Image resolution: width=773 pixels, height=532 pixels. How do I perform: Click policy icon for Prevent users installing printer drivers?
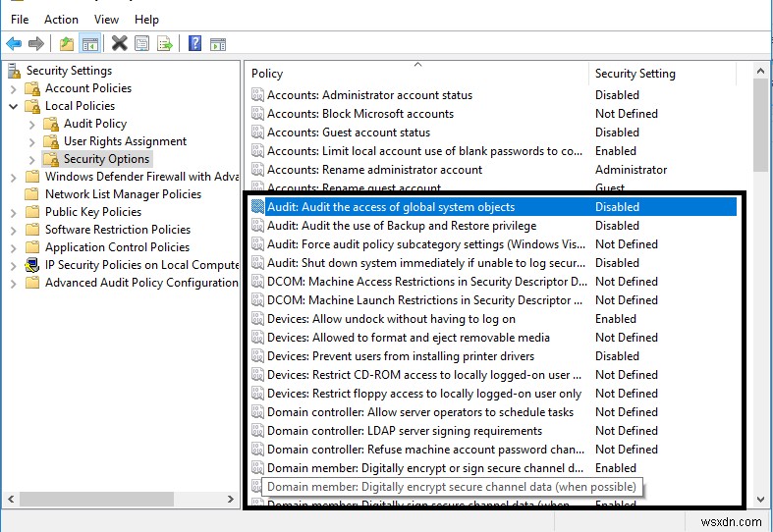click(x=257, y=356)
